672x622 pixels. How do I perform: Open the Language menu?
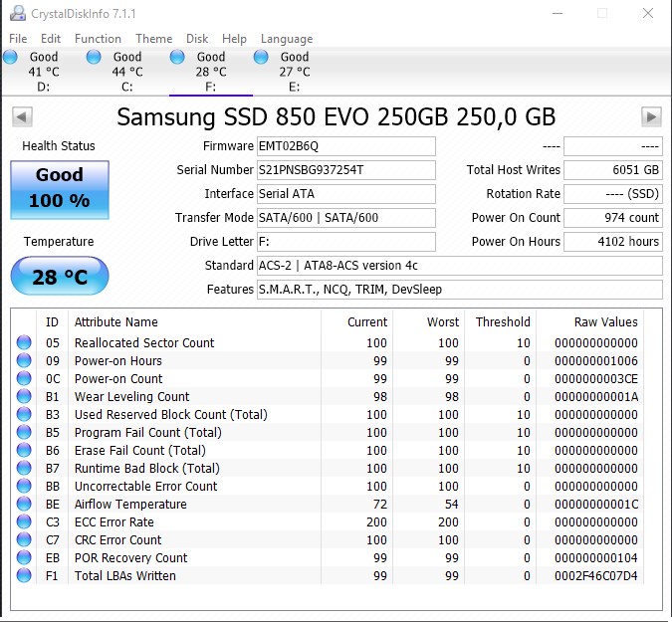coord(287,39)
